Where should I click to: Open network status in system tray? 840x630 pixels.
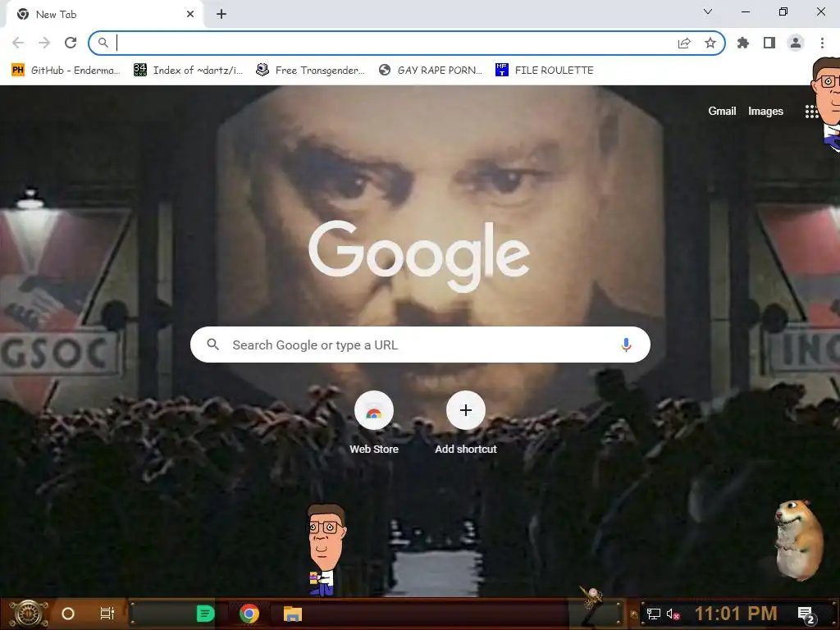click(654, 614)
